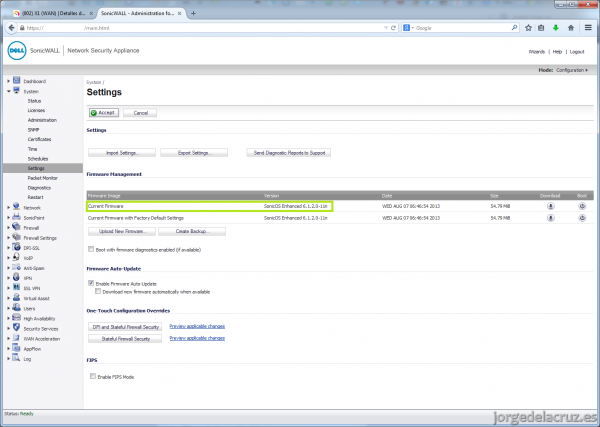Enable FIPS Mode checkbox
Image resolution: width=600 pixels, height=427 pixels.
[x=93, y=376]
